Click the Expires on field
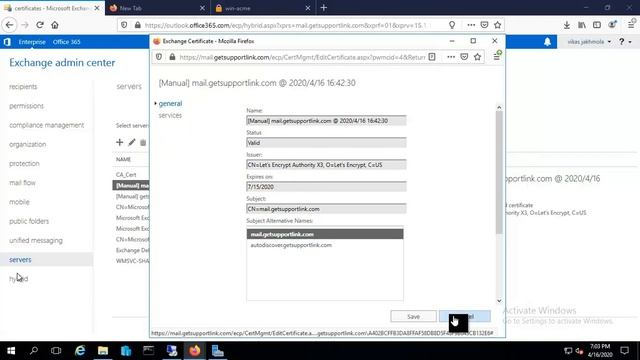 click(326, 187)
